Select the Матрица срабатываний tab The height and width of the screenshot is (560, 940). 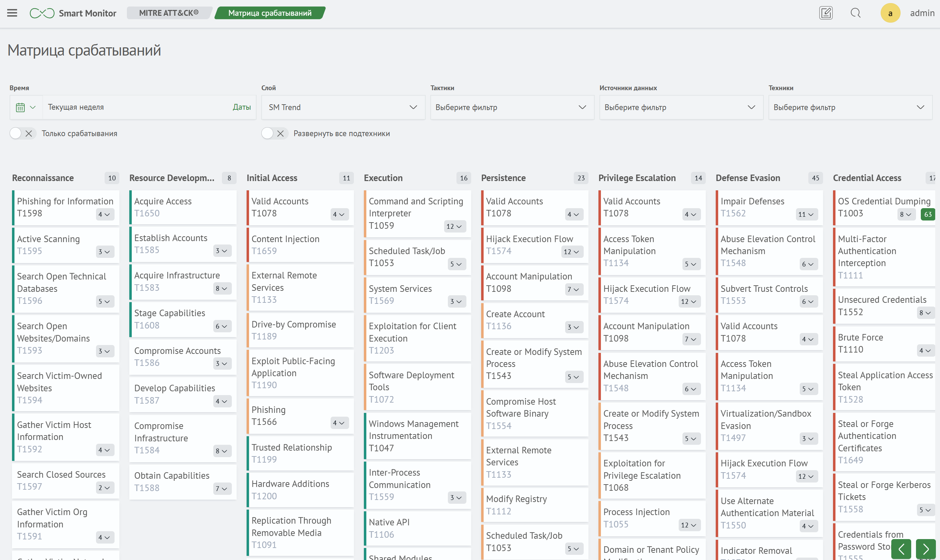(x=270, y=13)
